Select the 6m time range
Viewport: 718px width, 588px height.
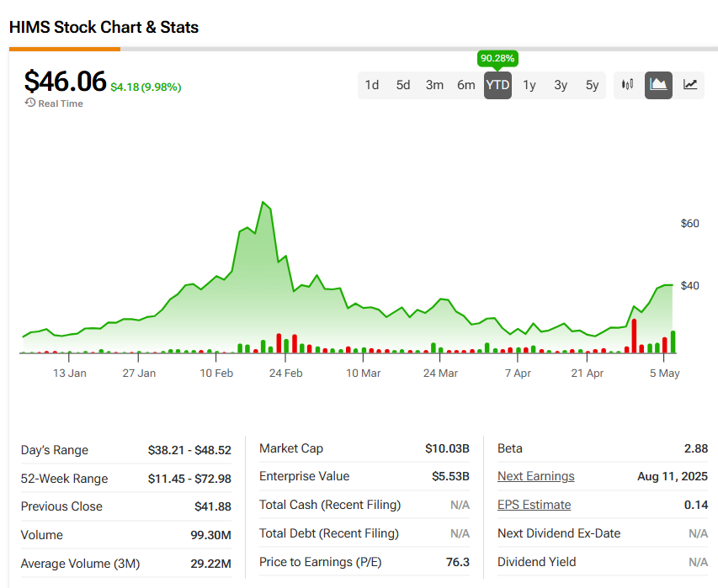(x=466, y=85)
